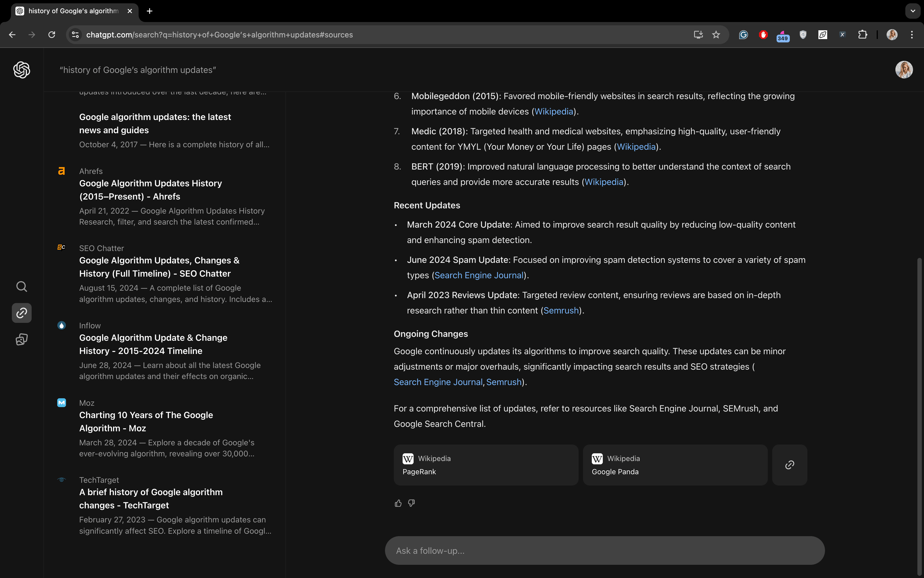Click the page vertical scrollbar
This screenshot has width=924, height=578.
coord(919,417)
